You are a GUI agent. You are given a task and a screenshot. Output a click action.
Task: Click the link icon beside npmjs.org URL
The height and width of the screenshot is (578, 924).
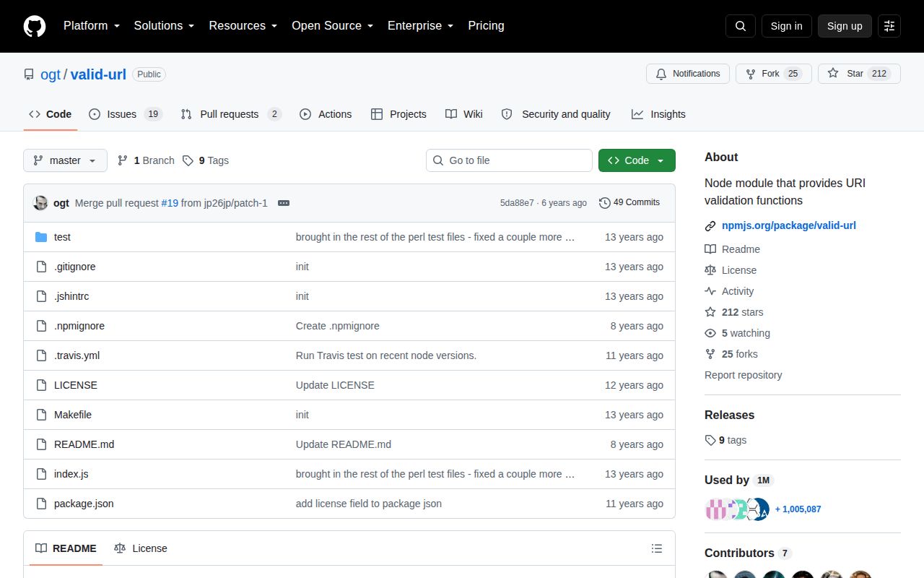point(710,225)
